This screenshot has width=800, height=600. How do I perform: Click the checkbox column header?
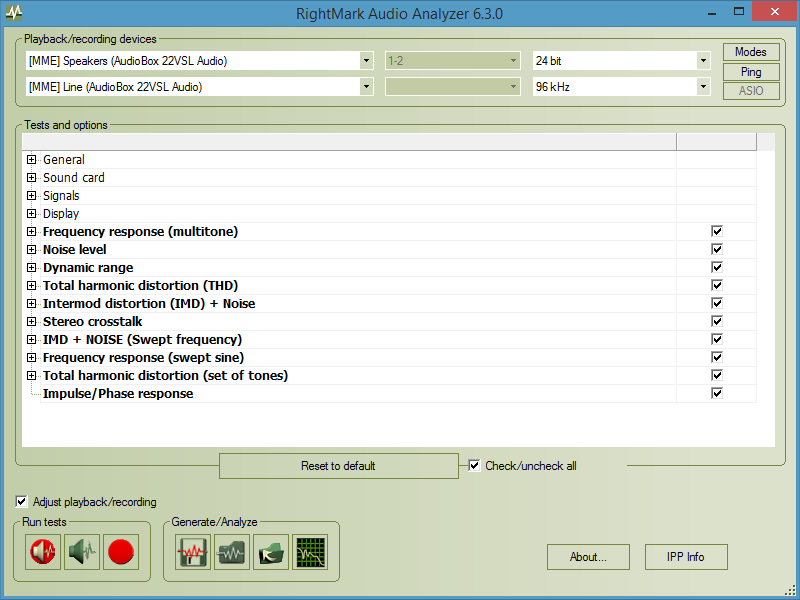pyautogui.click(x=716, y=141)
